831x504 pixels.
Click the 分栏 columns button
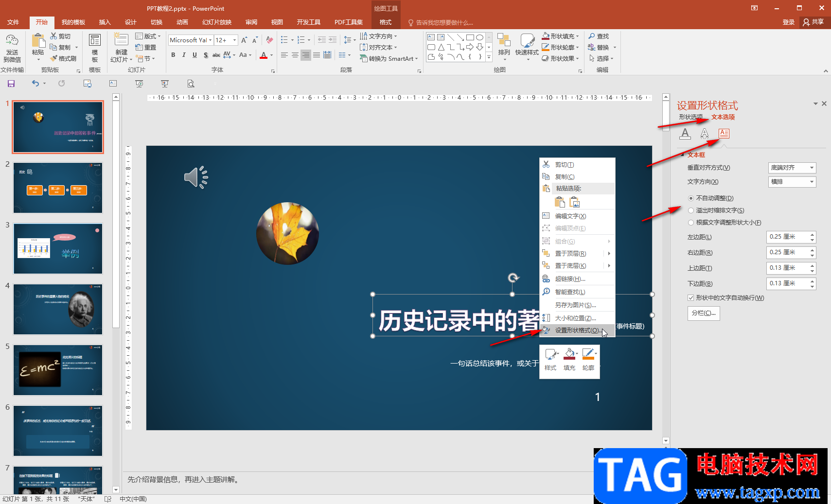point(704,313)
